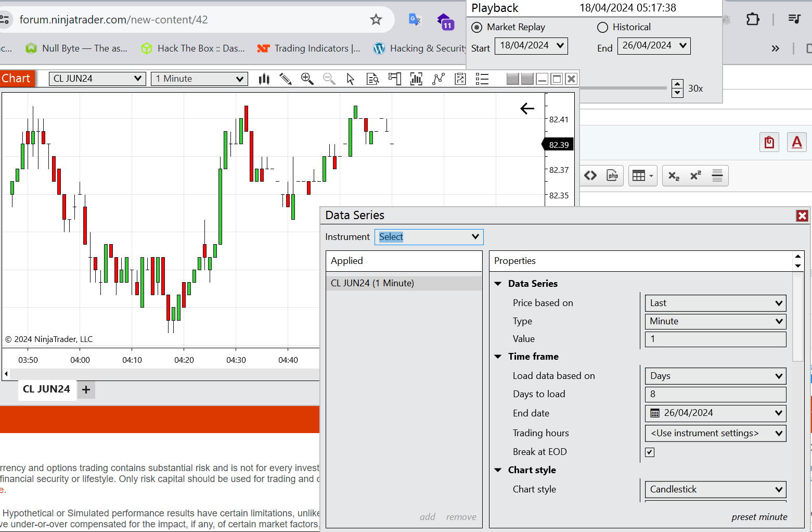Open the Instrument Select dropdown in Data Series
The height and width of the screenshot is (532, 812).
click(x=429, y=237)
